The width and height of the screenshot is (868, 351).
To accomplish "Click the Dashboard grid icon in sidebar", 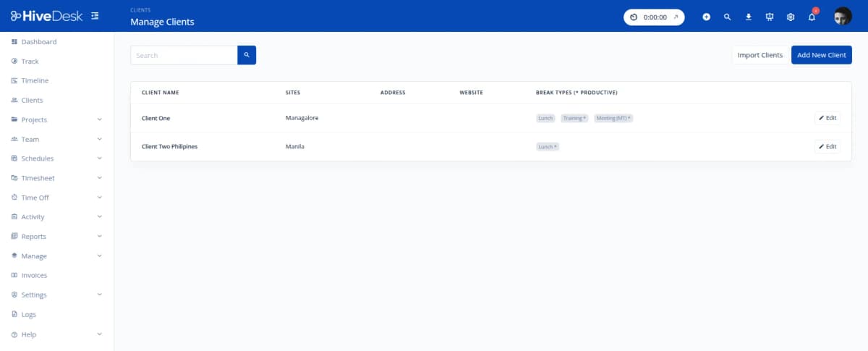I will (x=14, y=42).
